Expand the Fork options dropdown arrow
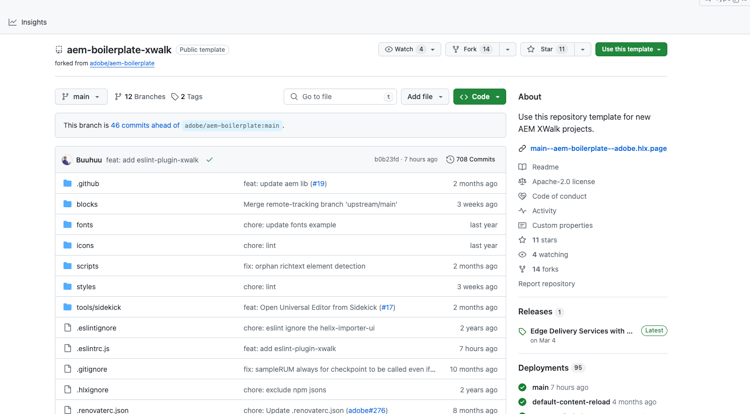Viewport: 750px width, 414px height. coord(507,49)
